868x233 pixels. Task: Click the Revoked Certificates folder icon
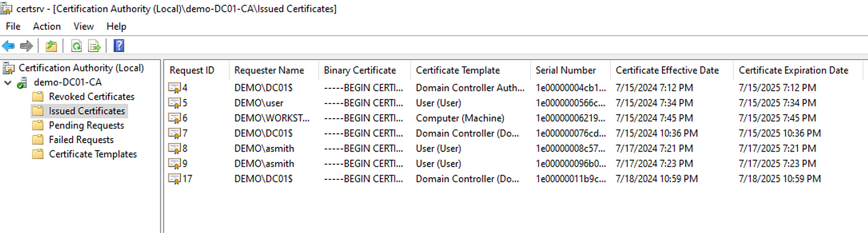pos(38,96)
